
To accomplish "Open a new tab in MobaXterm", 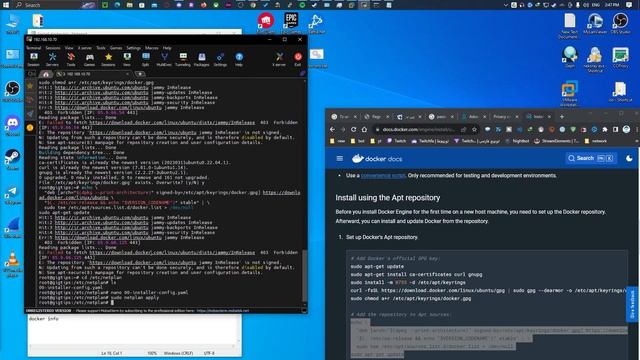I will [x=140, y=74].
